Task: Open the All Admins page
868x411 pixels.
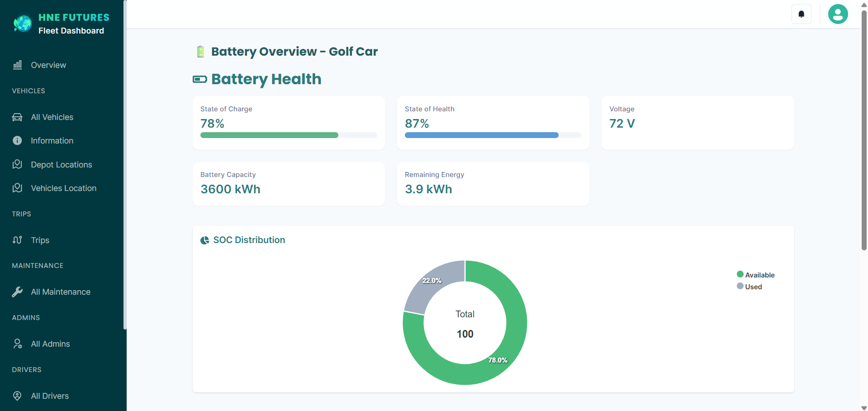Action: coord(50,344)
